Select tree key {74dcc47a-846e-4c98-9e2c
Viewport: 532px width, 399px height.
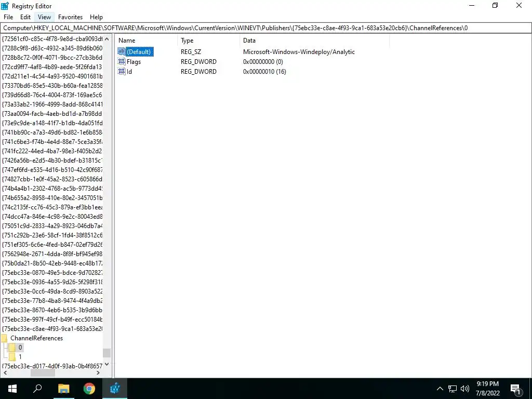52,216
